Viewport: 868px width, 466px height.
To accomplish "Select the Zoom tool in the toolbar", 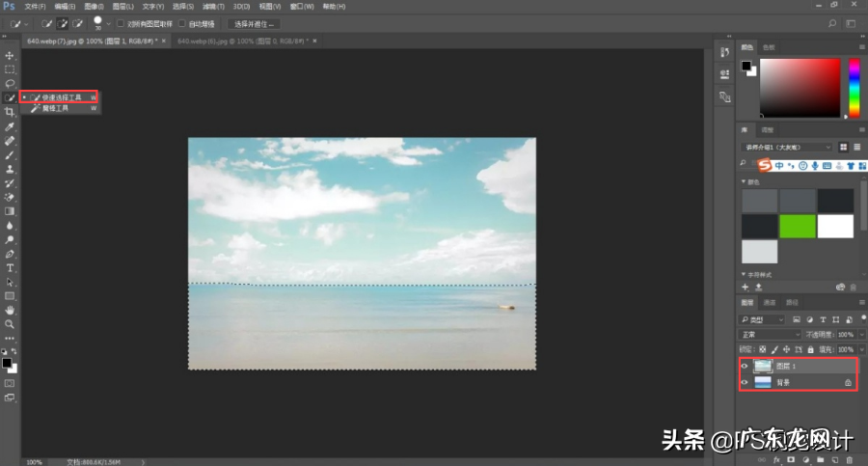I will tap(10, 324).
